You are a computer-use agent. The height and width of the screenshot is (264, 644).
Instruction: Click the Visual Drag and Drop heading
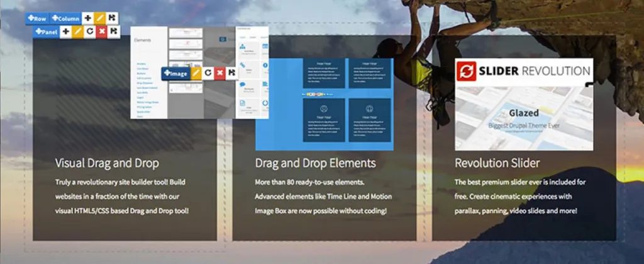click(107, 163)
